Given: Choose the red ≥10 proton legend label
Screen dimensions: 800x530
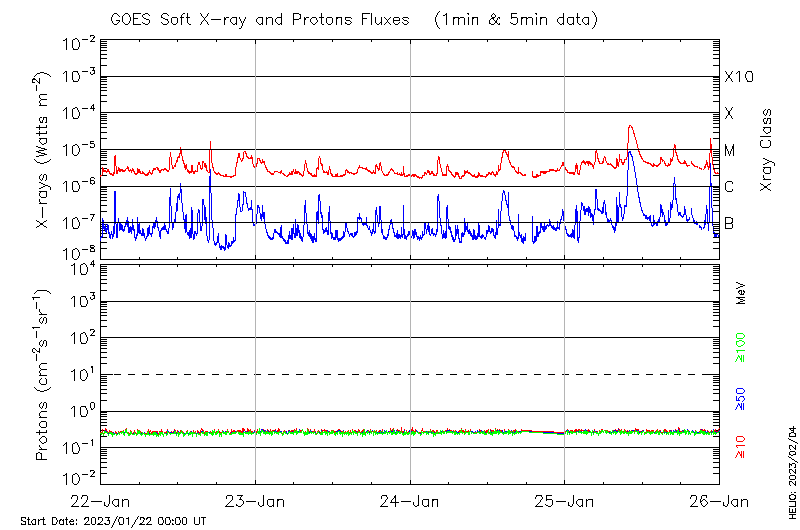Looking at the screenshot, I should (x=741, y=446).
